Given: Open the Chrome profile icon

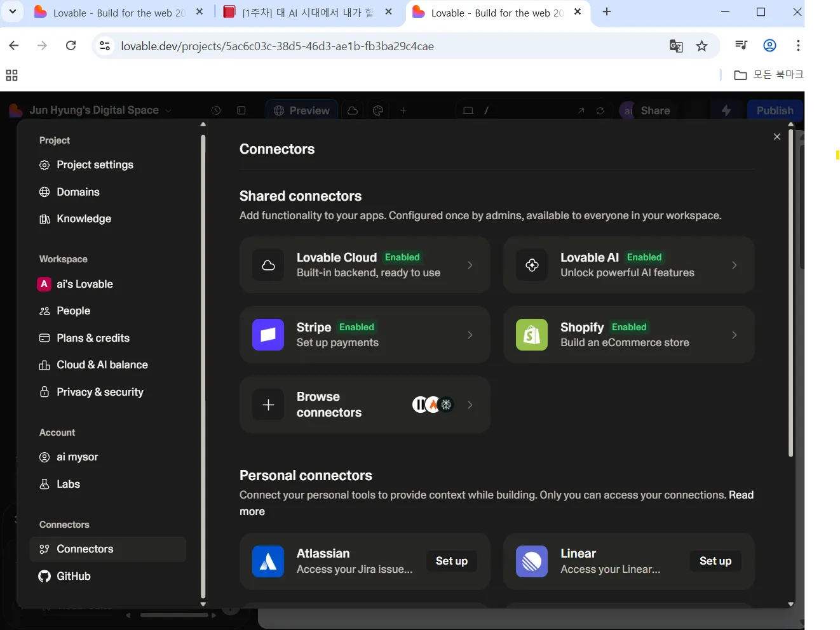Looking at the screenshot, I should coord(769,46).
